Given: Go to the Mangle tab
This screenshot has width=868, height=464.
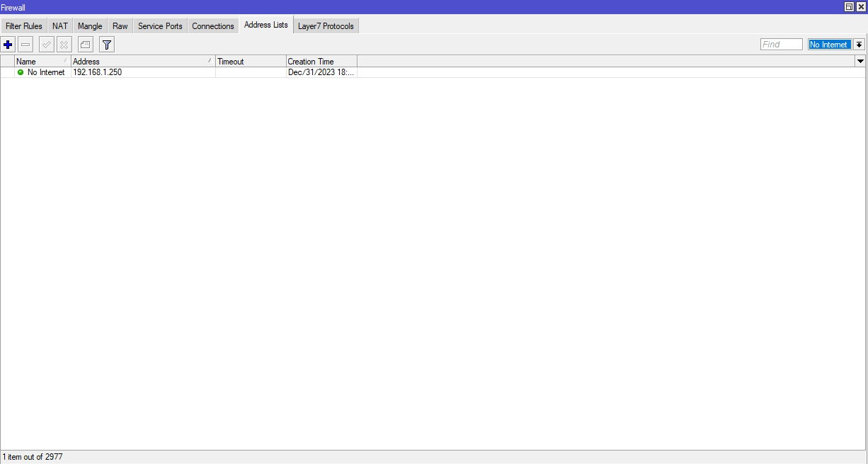Looking at the screenshot, I should (x=90, y=26).
